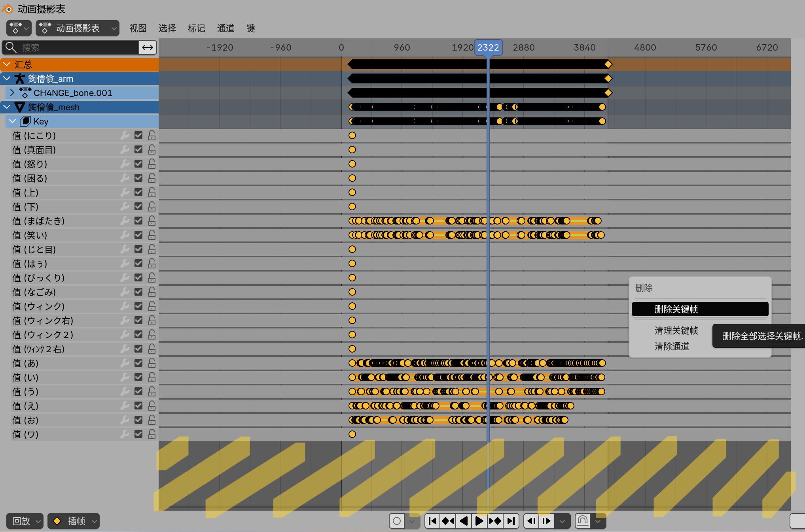Viewport: 805px width, 532px height.
Task: Jump to the timeline end frame
Action: (x=511, y=521)
